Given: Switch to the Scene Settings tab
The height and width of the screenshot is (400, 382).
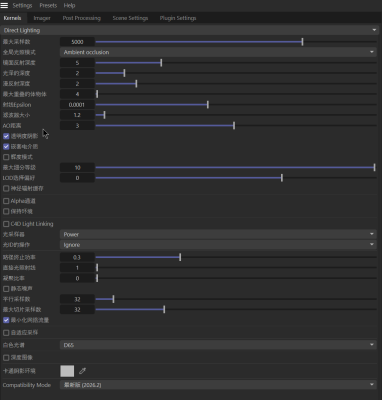Looking at the screenshot, I should 130,18.
